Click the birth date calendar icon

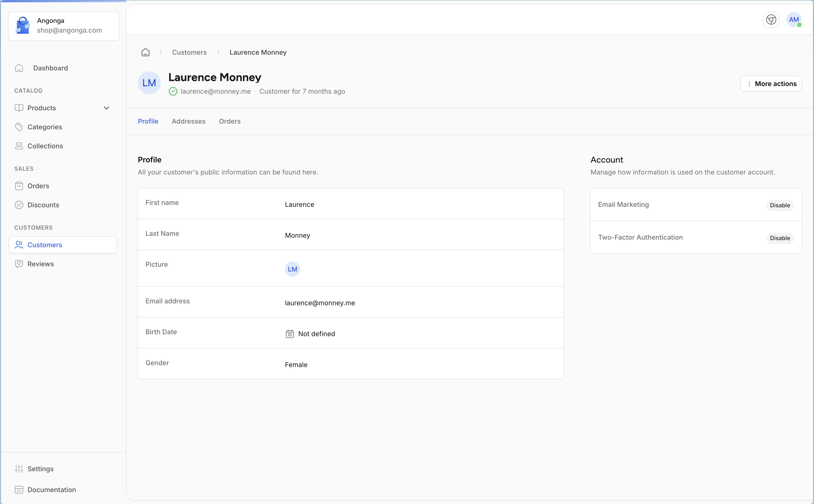pyautogui.click(x=290, y=334)
